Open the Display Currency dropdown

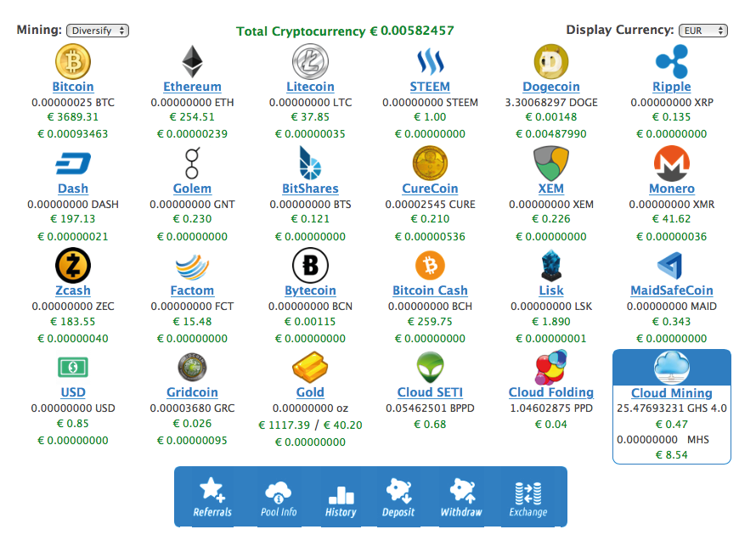click(x=703, y=31)
